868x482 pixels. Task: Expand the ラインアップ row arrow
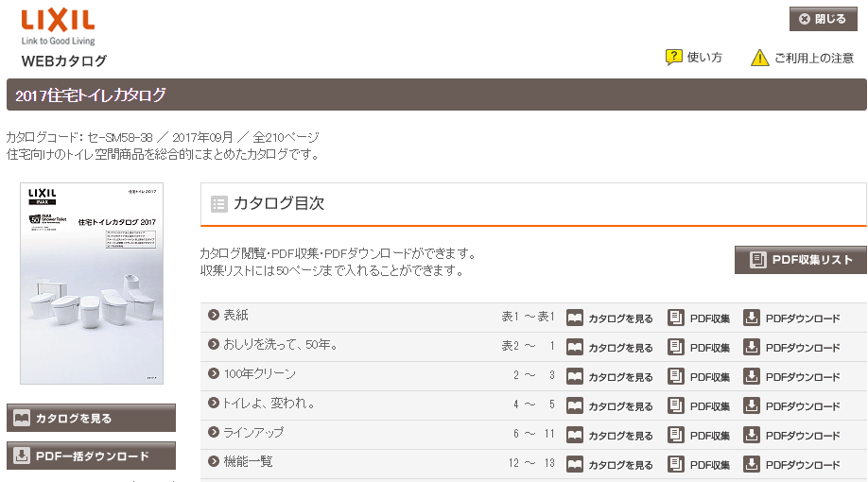pos(214,432)
